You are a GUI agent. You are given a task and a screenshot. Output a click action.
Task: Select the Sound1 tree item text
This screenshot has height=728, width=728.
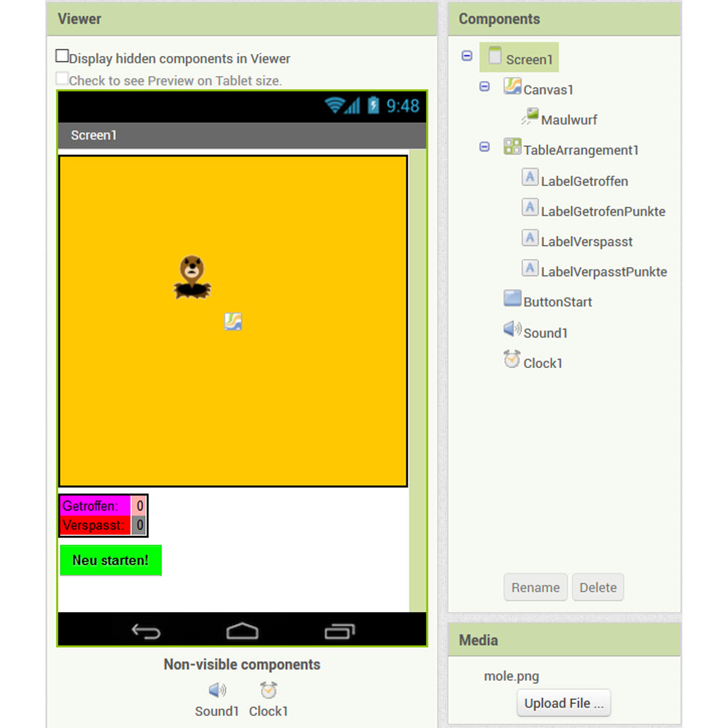tap(545, 333)
